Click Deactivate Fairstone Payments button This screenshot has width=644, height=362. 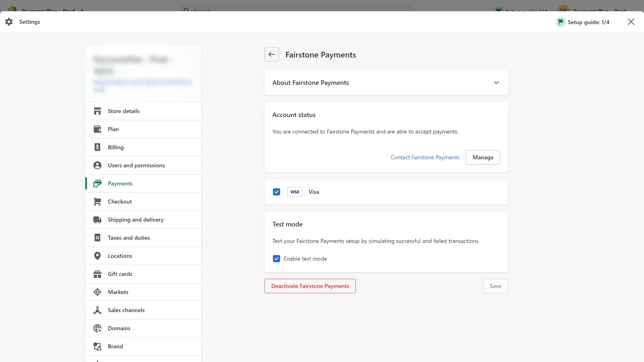point(310,286)
